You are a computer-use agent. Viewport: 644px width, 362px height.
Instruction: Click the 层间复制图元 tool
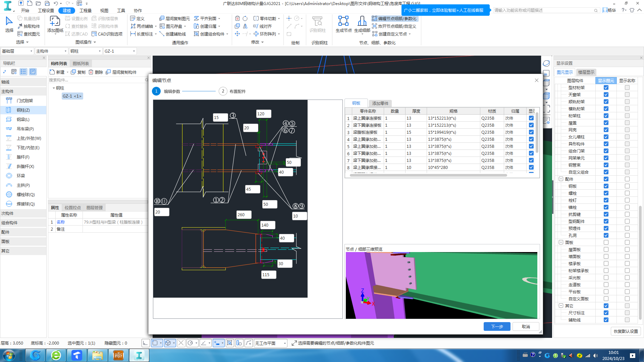point(175,18)
